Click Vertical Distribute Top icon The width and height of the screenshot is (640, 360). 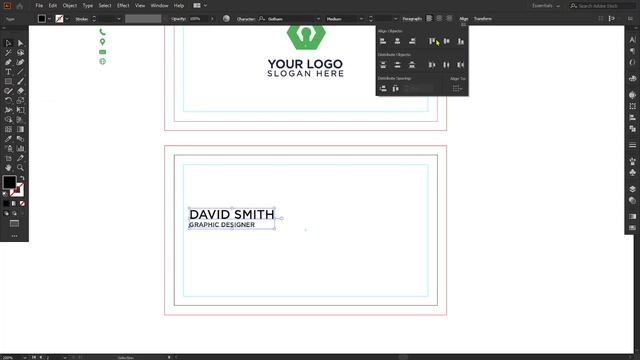[383, 65]
